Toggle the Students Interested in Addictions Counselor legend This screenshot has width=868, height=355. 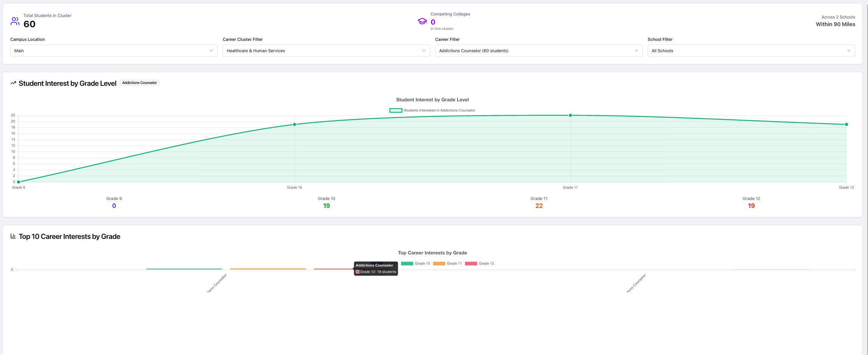(432, 110)
